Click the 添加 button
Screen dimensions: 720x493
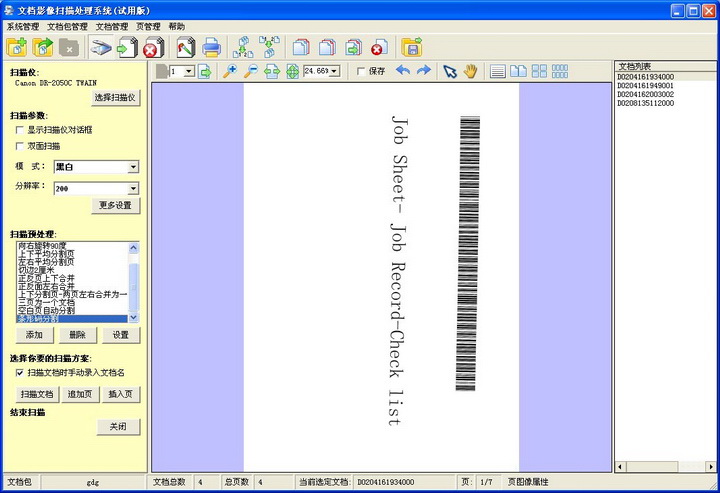[34, 335]
